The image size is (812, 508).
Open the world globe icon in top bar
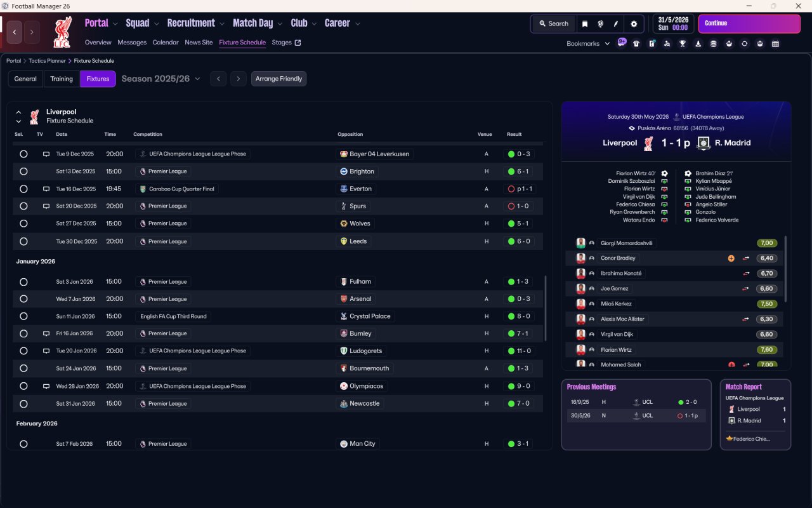600,23
